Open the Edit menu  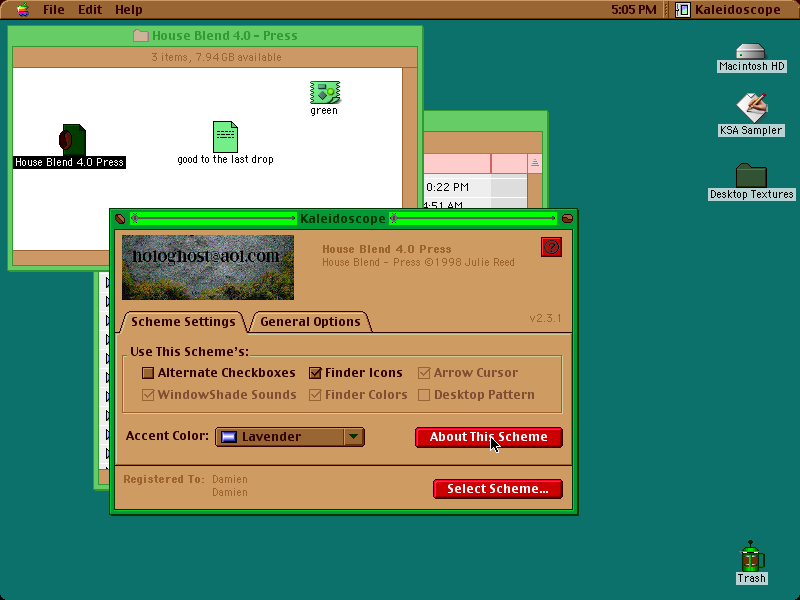pyautogui.click(x=90, y=10)
